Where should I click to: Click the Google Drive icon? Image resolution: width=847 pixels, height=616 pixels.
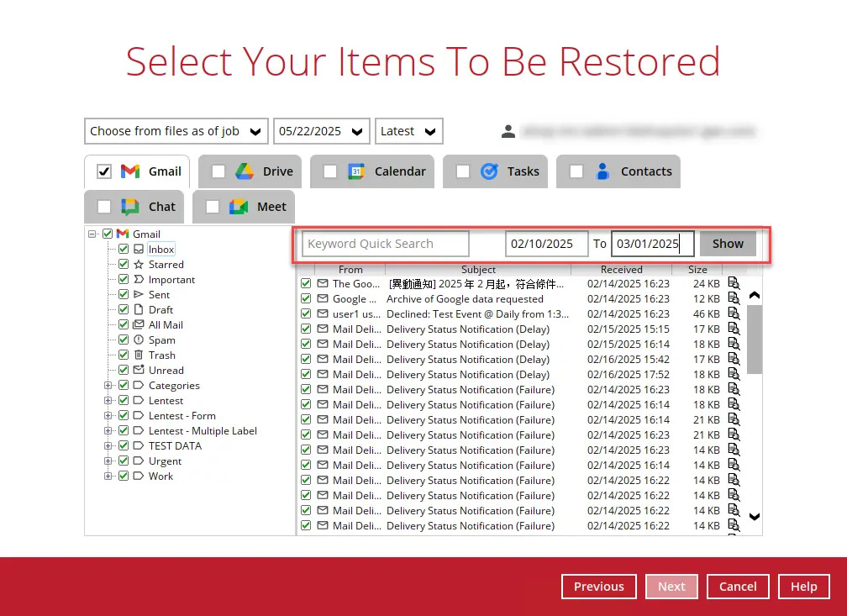tap(245, 171)
